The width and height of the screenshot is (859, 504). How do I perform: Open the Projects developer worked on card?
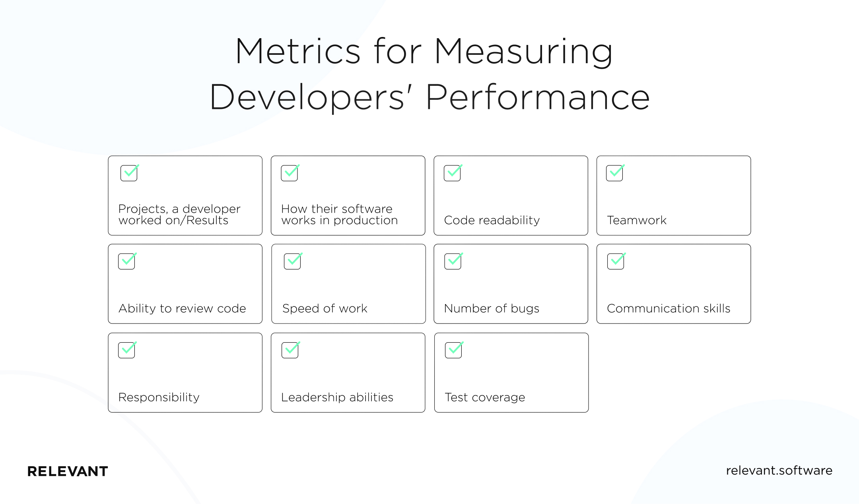click(x=184, y=196)
